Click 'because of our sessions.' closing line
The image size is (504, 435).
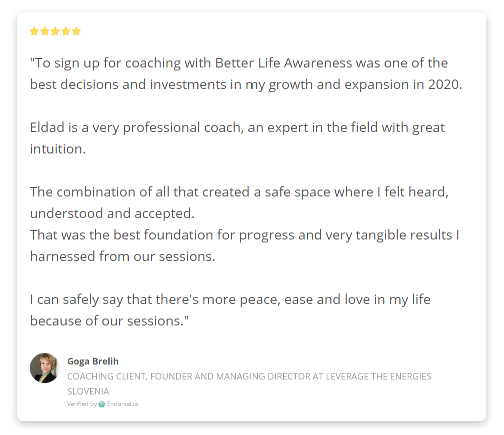(x=109, y=321)
